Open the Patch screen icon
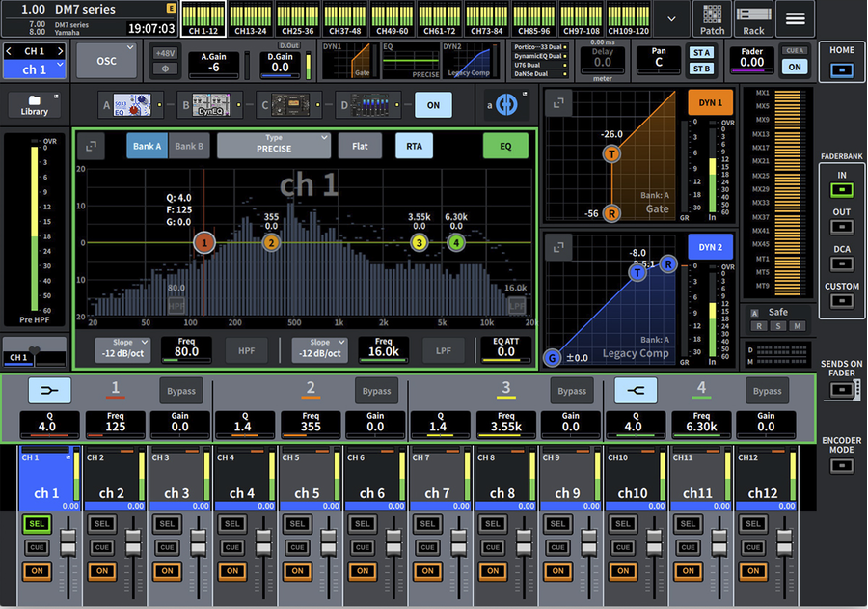 [712, 17]
